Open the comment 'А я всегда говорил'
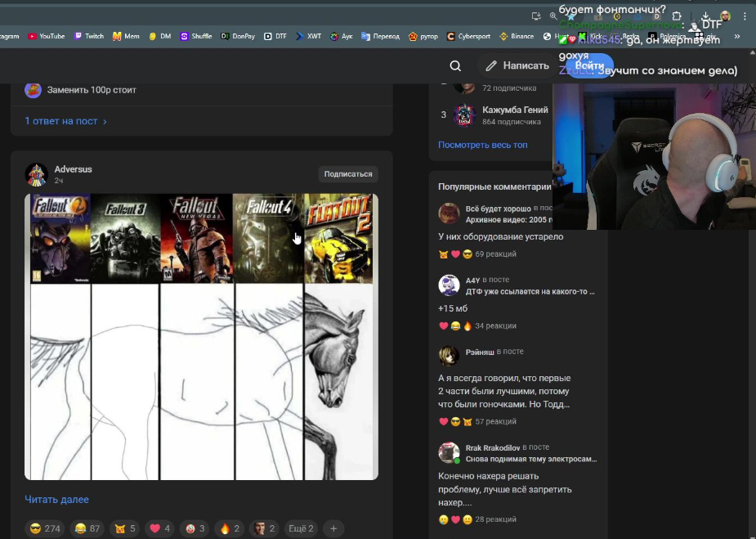 coord(504,391)
